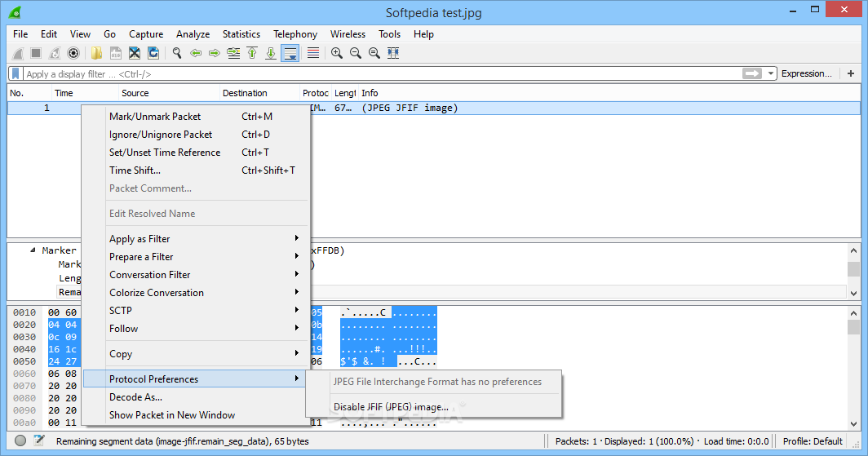Select Show Packet in New Window
Image resolution: width=868 pixels, height=456 pixels.
pos(195,415)
